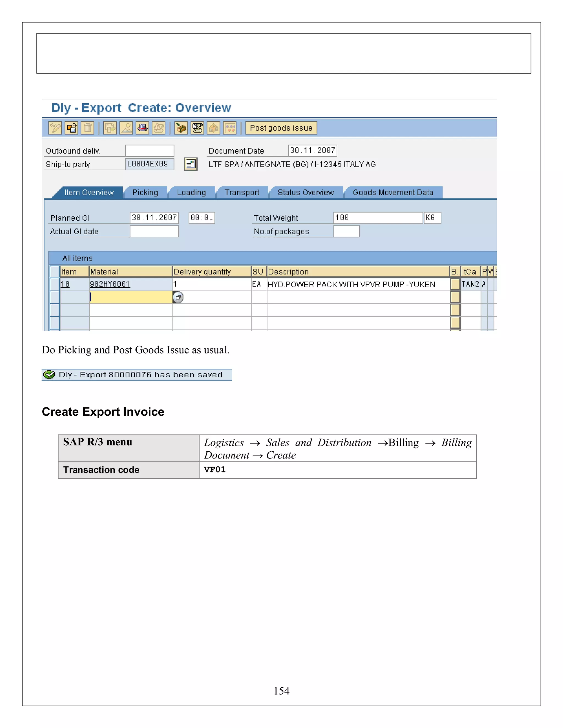Open the Goods Movement Data tab
The width and height of the screenshot is (563, 728).
(393, 193)
